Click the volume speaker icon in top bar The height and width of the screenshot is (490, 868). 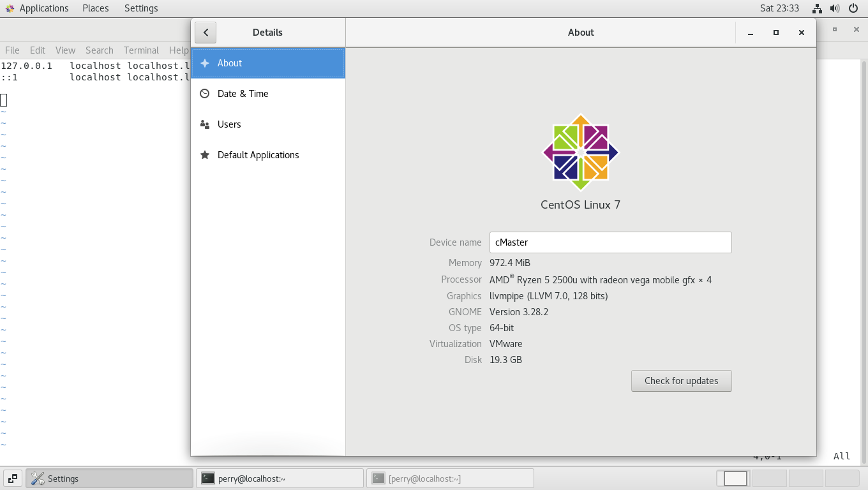[835, 8]
